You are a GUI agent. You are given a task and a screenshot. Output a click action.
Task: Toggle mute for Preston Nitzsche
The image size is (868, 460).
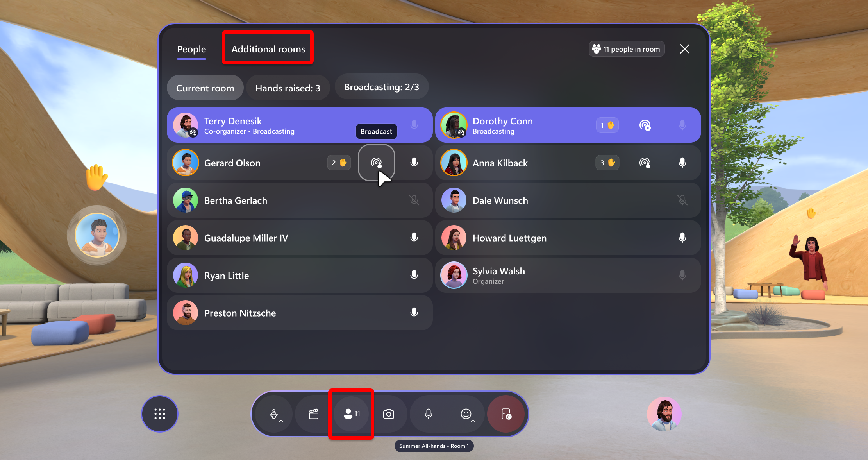[x=415, y=313]
